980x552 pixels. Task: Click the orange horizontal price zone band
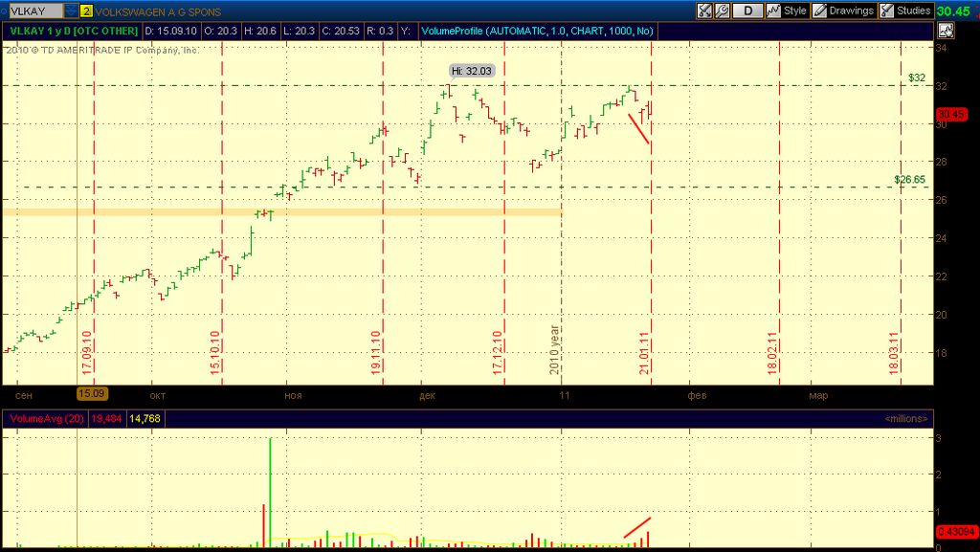pos(282,212)
